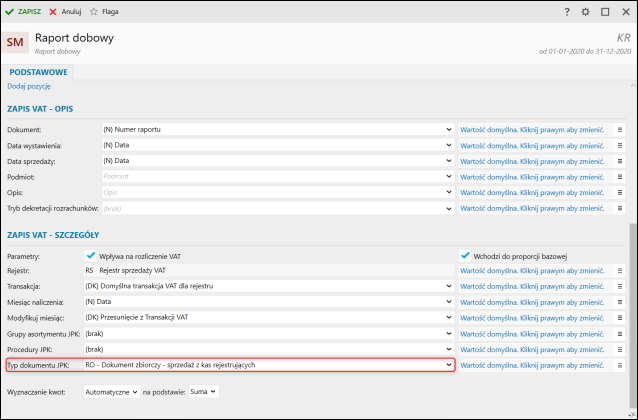Click default value link for Rejestr row
638x420 pixels.
[531, 270]
